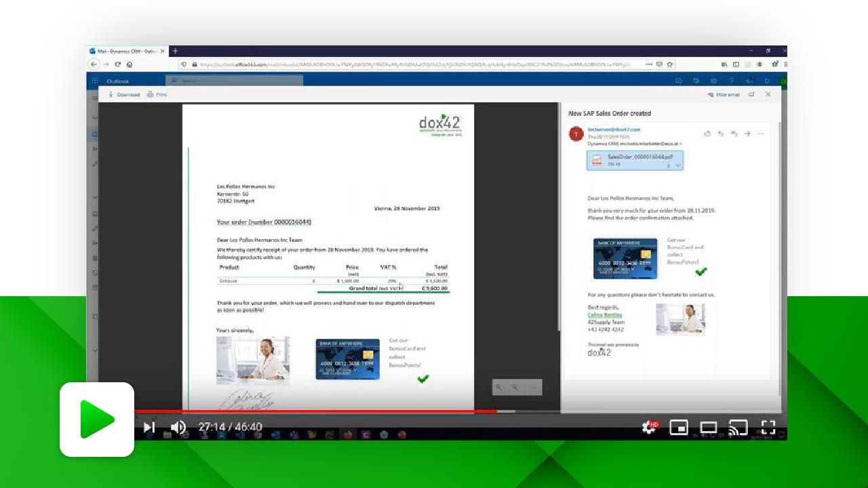Screen dimensions: 868x488
Task: Enter fullscreen video mode
Action: coord(768,427)
